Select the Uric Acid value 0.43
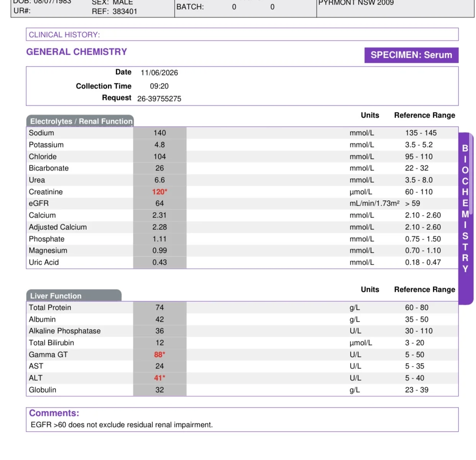Viewport: 476px width, 460px height. click(160, 262)
